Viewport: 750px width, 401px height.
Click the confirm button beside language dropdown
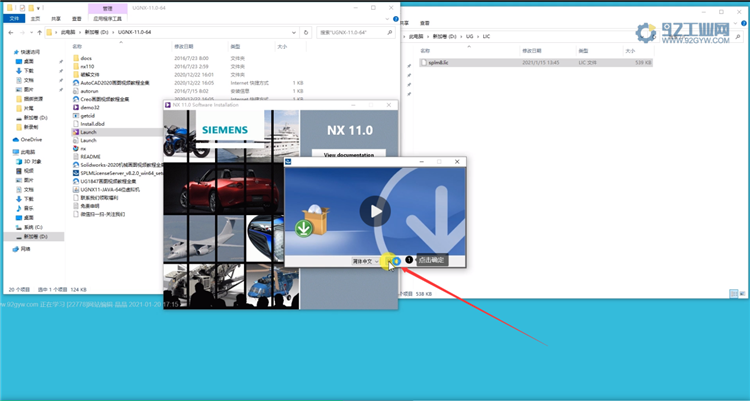[x=394, y=261]
